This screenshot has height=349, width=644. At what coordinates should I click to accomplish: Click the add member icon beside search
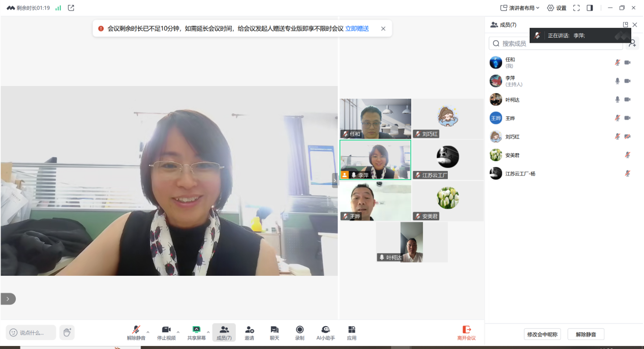coord(632,43)
